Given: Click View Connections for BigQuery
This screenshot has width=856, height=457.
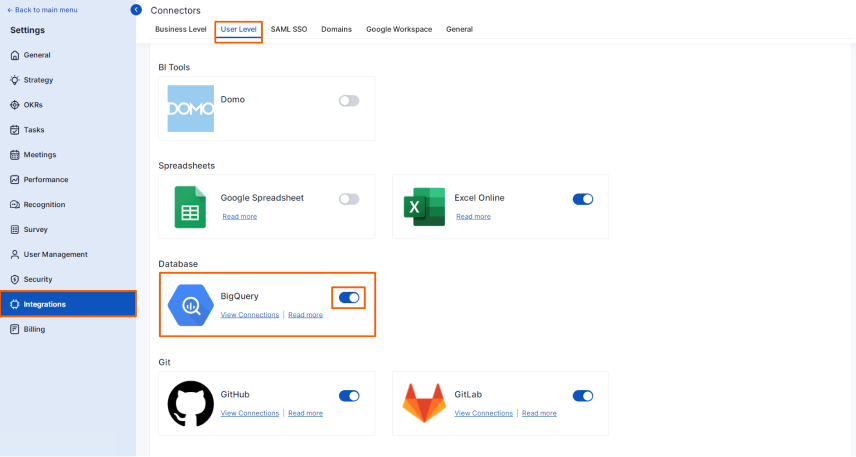Looking at the screenshot, I should click(x=249, y=315).
